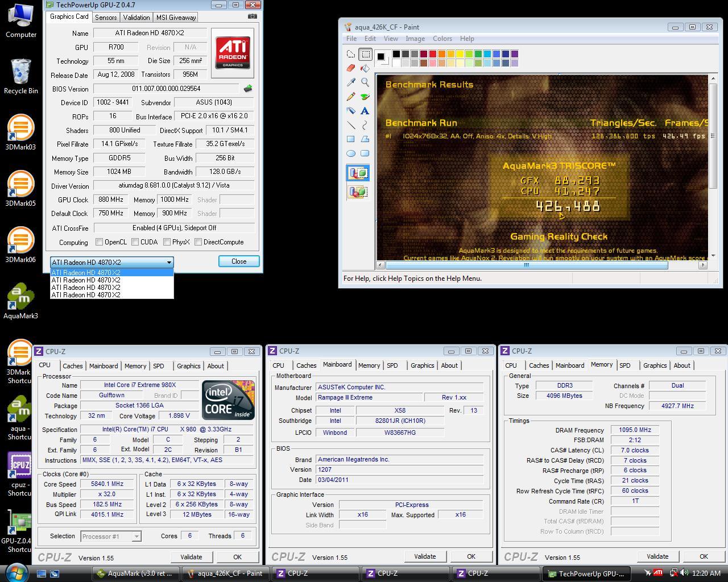Open SPD tab in the Memory CPU-Z window
728x582 pixels.
tap(625, 365)
